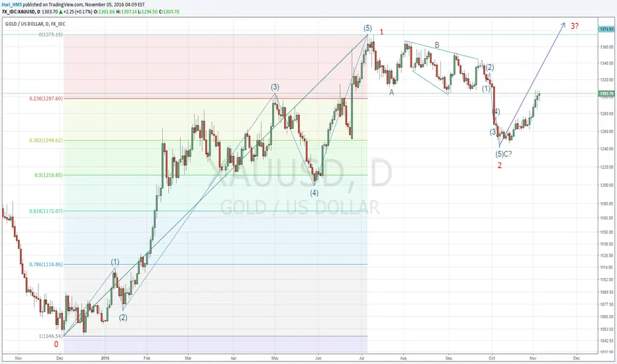The height and width of the screenshot is (364, 617).
Task: Select the Fibonacci 0.786(1116.86) level label
Action: click(x=46, y=264)
